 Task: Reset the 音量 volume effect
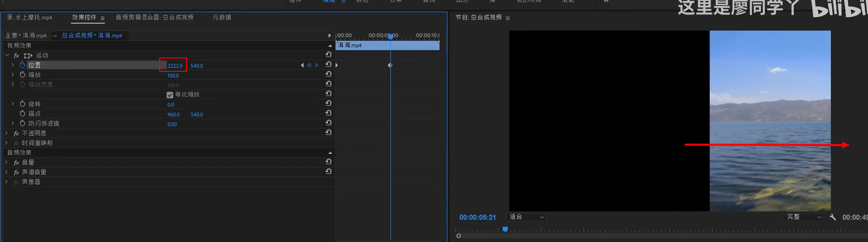(329, 162)
